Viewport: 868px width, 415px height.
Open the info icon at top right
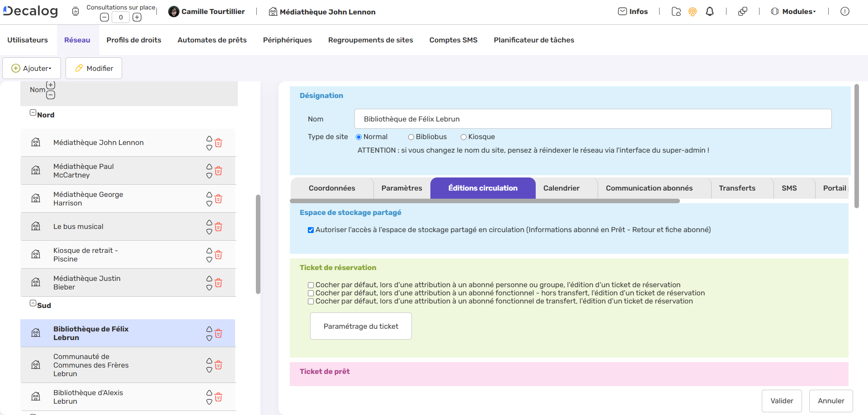click(x=844, y=12)
